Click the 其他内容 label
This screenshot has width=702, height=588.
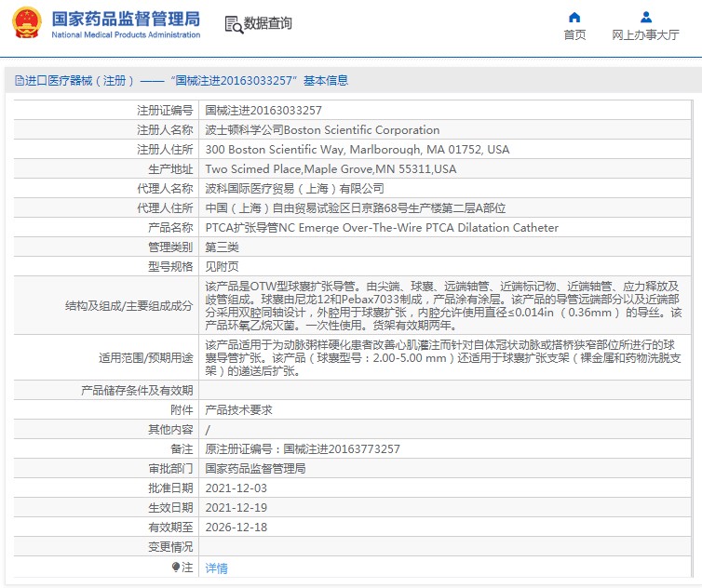[x=170, y=430]
